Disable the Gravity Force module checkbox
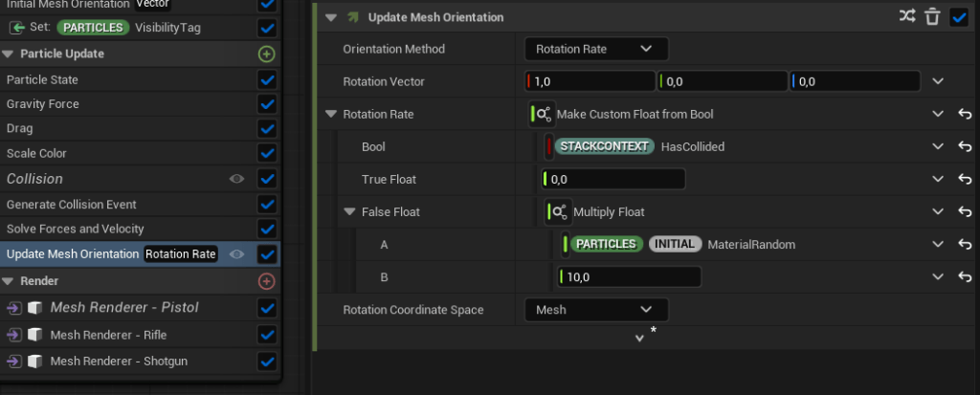 point(267,104)
